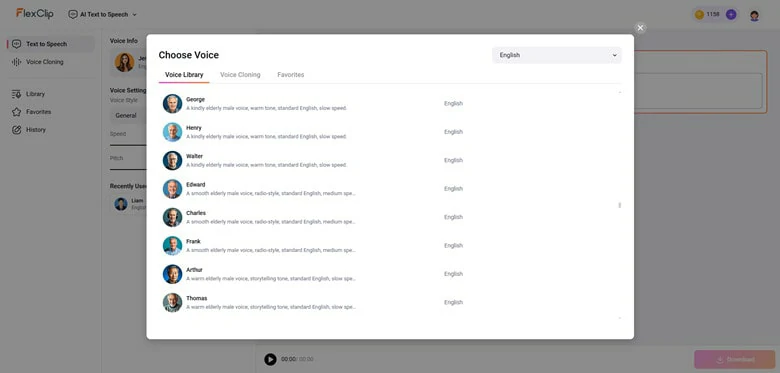Play the generated audio

pyautogui.click(x=270, y=359)
